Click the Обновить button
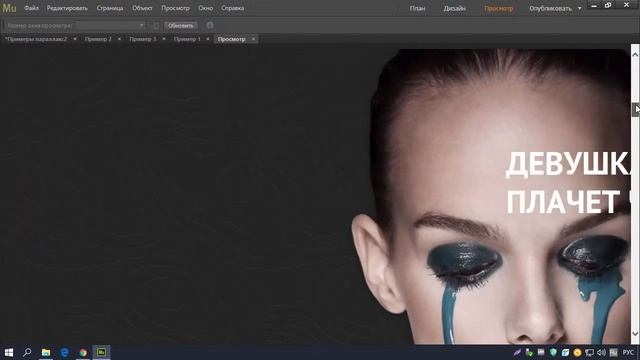Screen dimensions: 640x360 coord(181,26)
